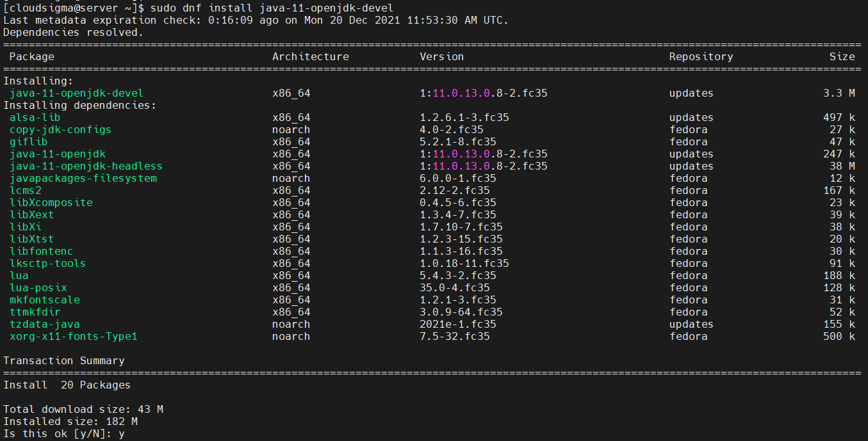
Task: Select the libXi package name
Action: [x=26, y=227]
